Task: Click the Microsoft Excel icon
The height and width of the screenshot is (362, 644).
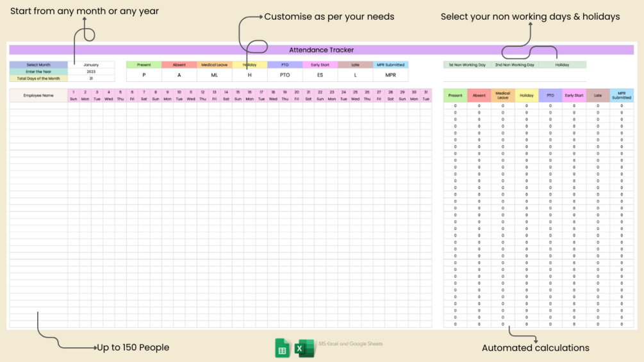Action: coord(304,349)
